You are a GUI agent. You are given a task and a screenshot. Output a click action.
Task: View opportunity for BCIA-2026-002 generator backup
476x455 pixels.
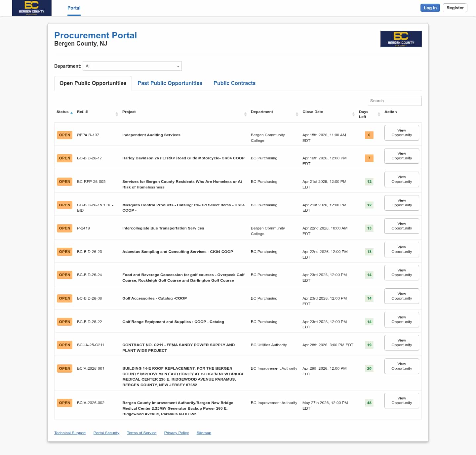click(402, 401)
